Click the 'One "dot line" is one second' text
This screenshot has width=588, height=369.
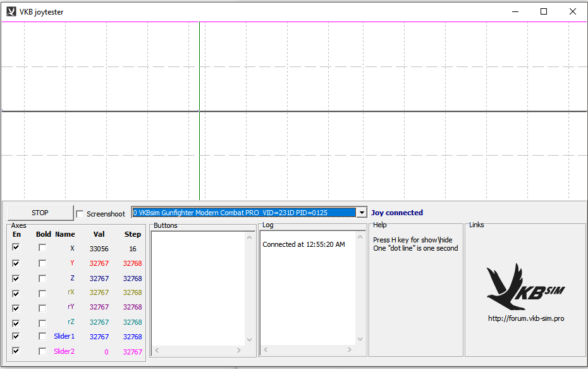coord(415,248)
